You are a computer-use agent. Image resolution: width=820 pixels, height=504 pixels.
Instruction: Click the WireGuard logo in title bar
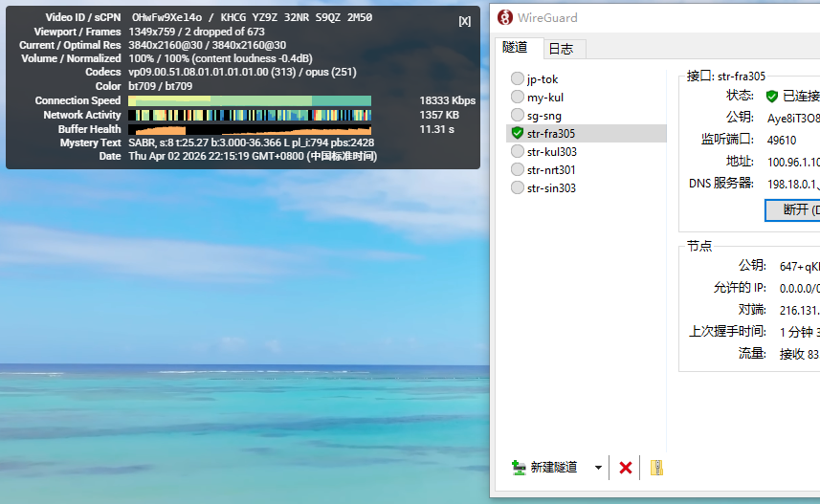coord(504,17)
